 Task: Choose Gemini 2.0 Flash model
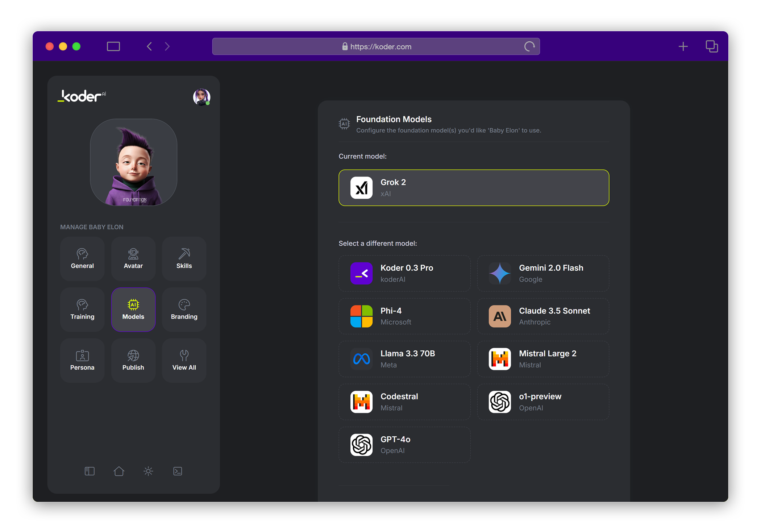click(543, 273)
